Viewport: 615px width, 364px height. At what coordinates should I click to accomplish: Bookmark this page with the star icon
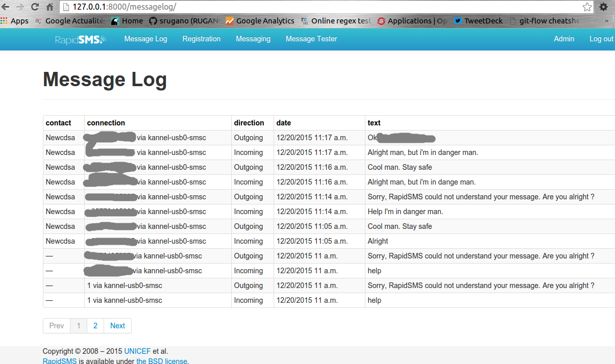[587, 7]
